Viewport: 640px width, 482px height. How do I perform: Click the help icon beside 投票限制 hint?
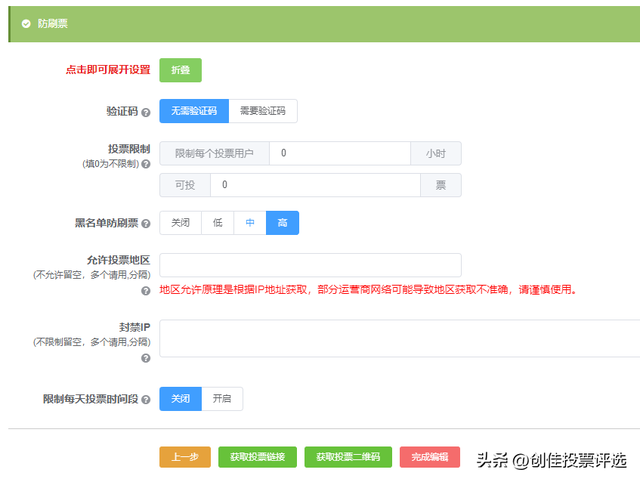(x=146, y=164)
